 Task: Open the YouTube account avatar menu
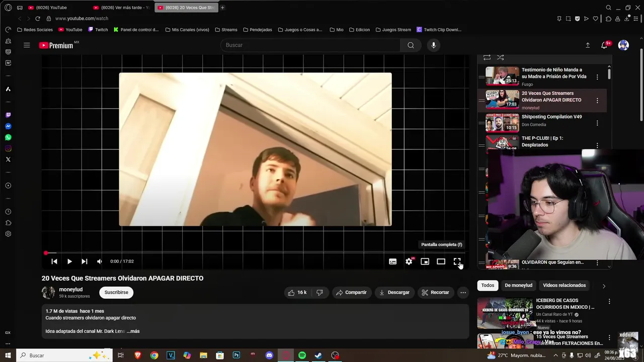coord(623,45)
